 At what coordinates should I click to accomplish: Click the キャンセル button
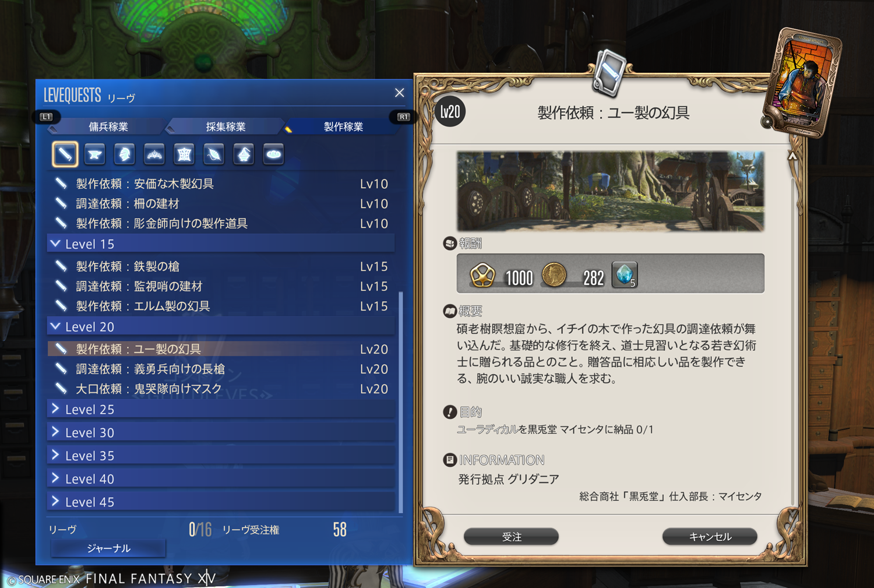click(710, 536)
